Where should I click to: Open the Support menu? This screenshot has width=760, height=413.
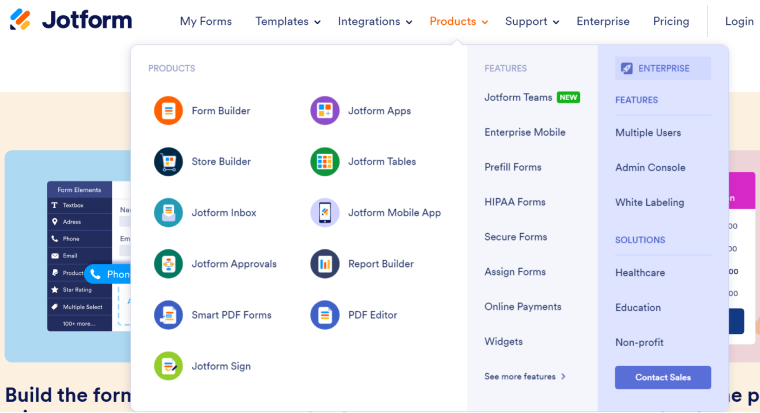(x=526, y=21)
